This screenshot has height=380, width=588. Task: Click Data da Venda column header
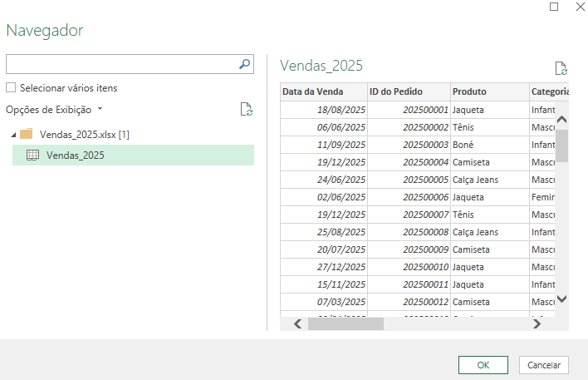coord(324,91)
